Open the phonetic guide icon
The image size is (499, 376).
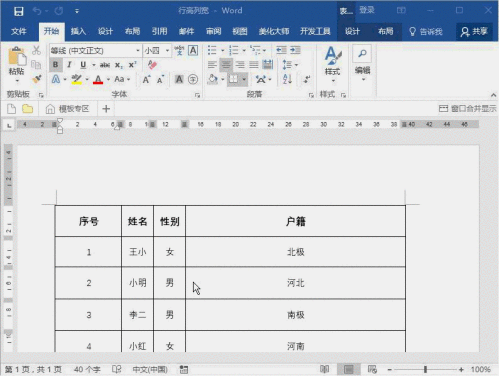179,51
